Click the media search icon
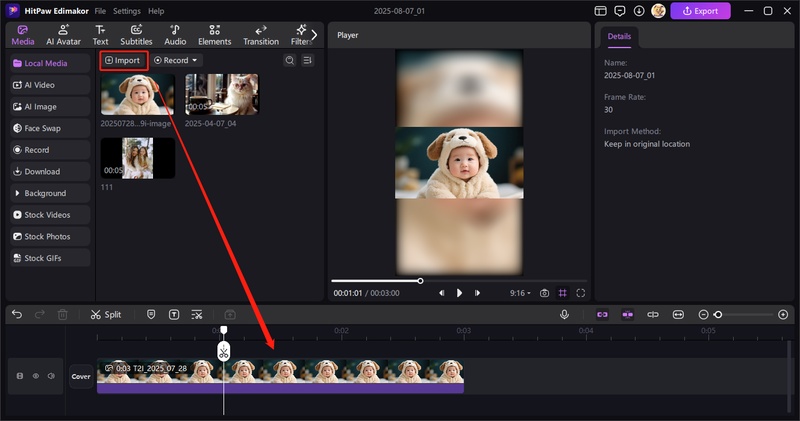Image resolution: width=800 pixels, height=421 pixels. tap(290, 60)
